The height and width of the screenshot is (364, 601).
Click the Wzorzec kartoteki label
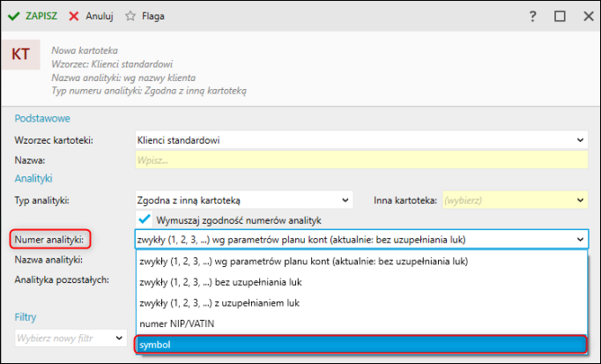pyautogui.click(x=54, y=140)
